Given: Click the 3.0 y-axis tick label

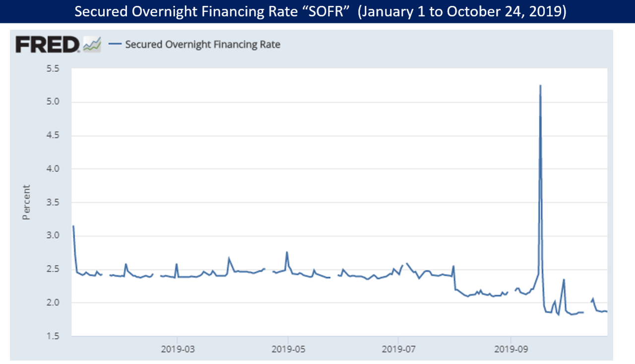Looking at the screenshot, I should pyautogui.click(x=53, y=236).
